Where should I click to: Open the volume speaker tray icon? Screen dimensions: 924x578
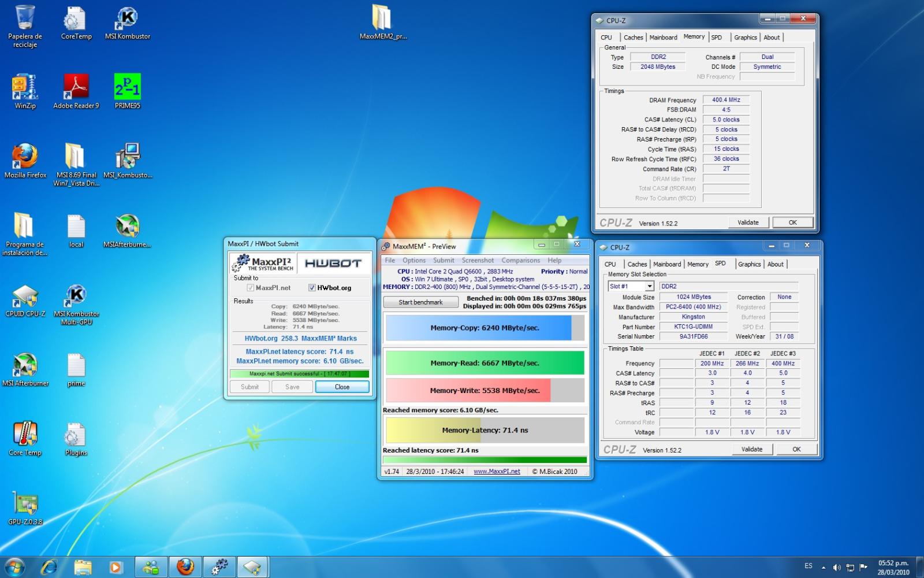click(x=837, y=568)
